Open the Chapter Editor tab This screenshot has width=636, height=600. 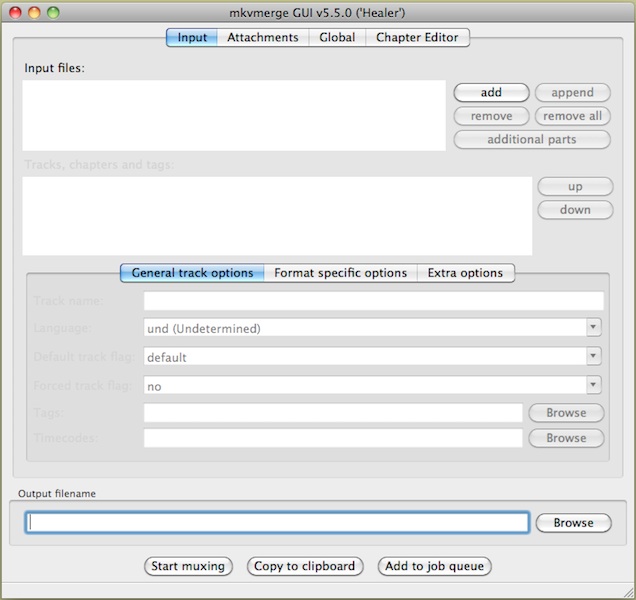coord(417,37)
